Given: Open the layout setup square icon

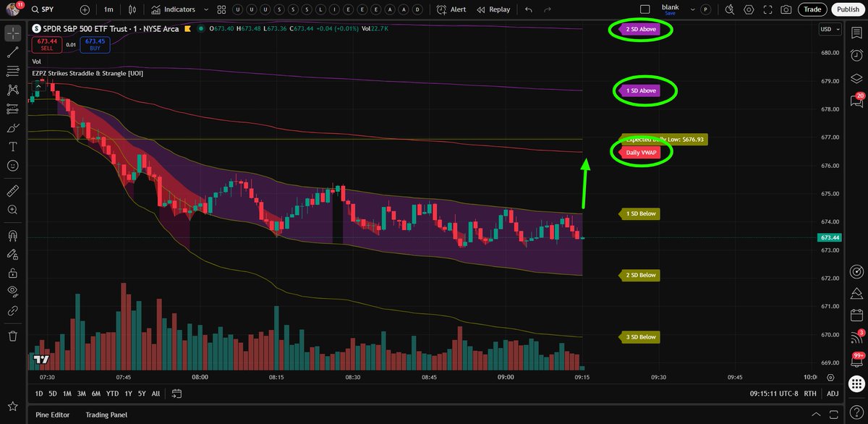Looking at the screenshot, I should (645, 9).
